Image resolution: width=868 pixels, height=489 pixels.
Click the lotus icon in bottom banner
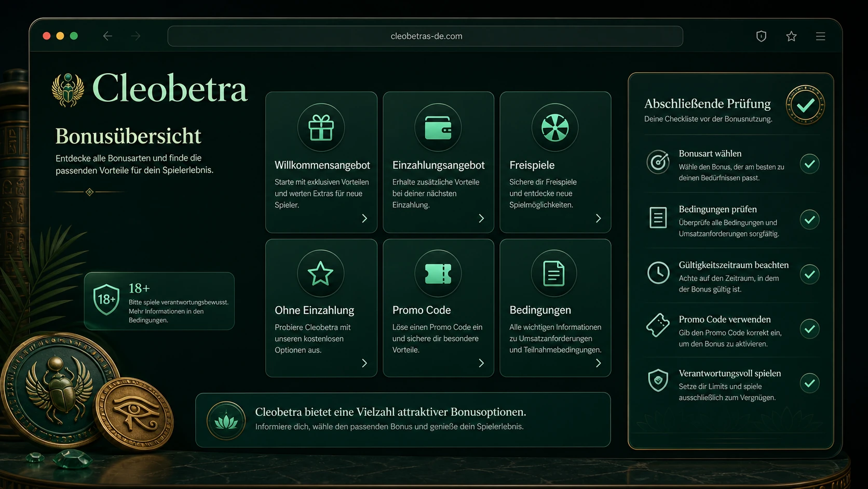tap(226, 420)
